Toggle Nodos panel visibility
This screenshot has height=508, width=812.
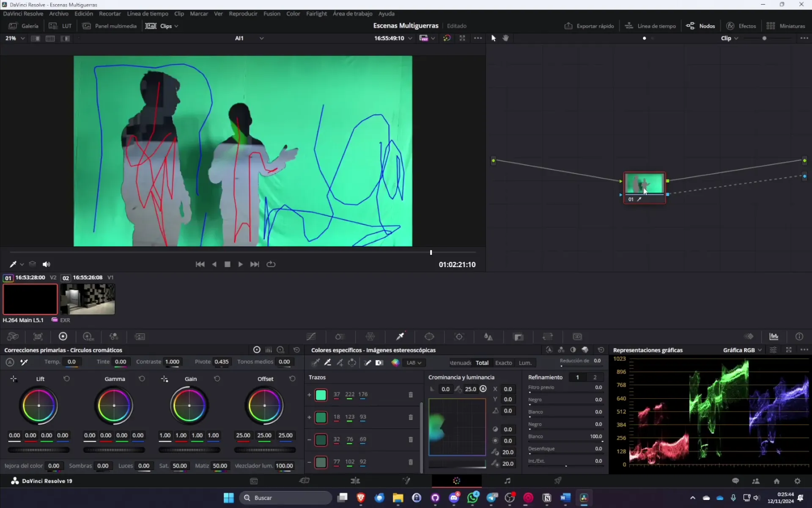701,26
